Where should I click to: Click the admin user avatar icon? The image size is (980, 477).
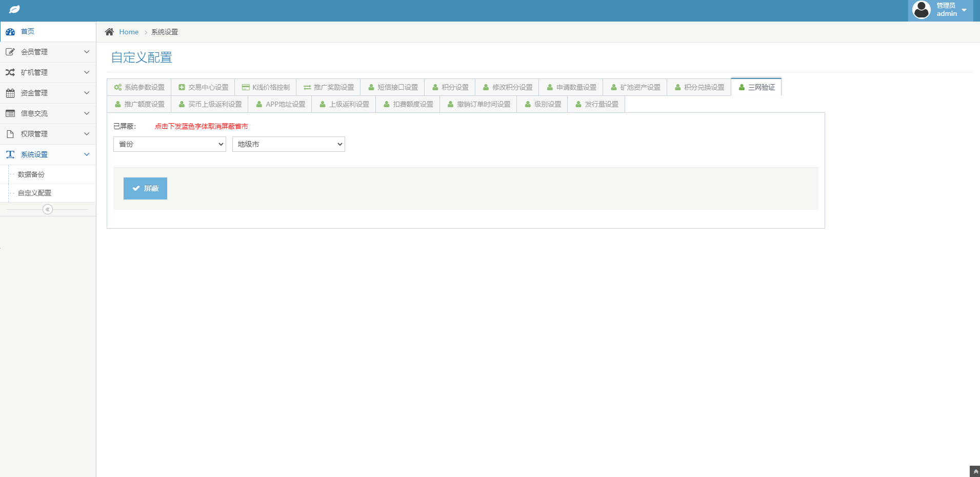click(x=922, y=10)
